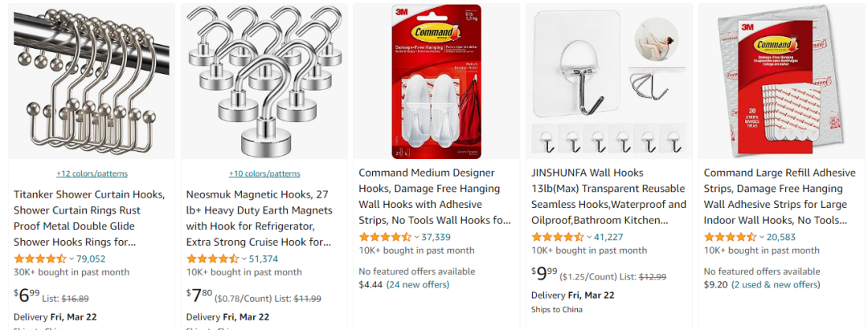
Task: View the 2 used & new offers link
Action: pyautogui.click(x=776, y=285)
